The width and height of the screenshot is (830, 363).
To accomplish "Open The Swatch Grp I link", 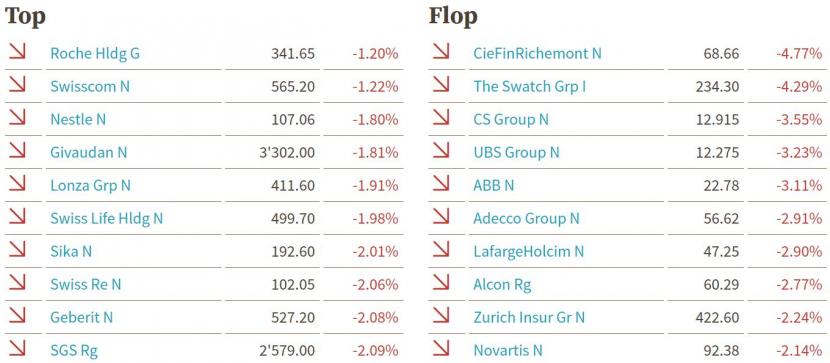I will pos(530,87).
